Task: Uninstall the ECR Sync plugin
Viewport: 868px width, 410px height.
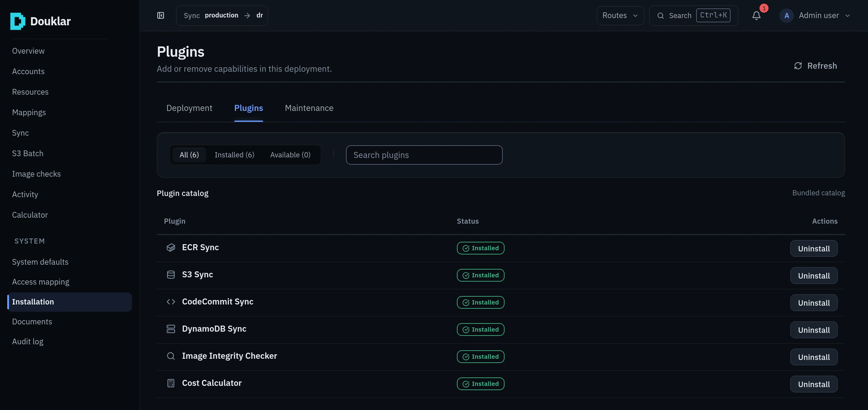Action: (814, 248)
